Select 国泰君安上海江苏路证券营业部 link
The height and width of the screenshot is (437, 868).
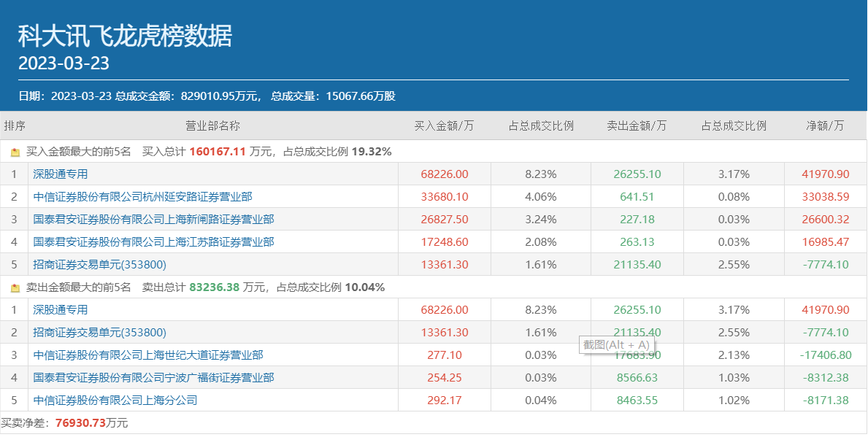153,242
